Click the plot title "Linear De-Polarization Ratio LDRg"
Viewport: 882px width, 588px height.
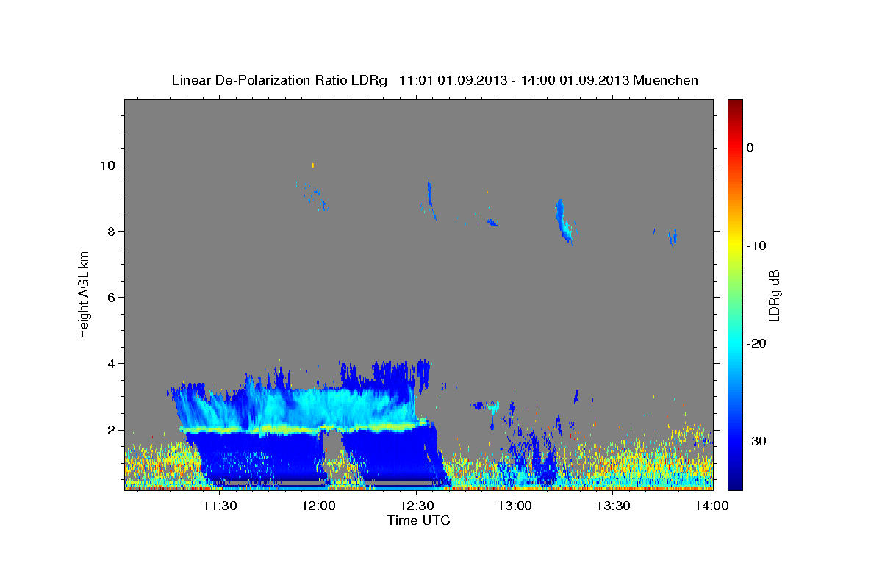pyautogui.click(x=279, y=80)
